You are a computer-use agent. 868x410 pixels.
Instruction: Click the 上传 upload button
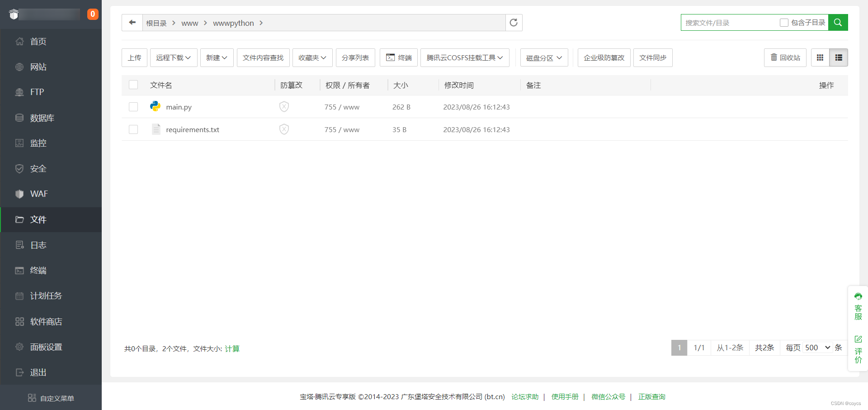[134, 57]
